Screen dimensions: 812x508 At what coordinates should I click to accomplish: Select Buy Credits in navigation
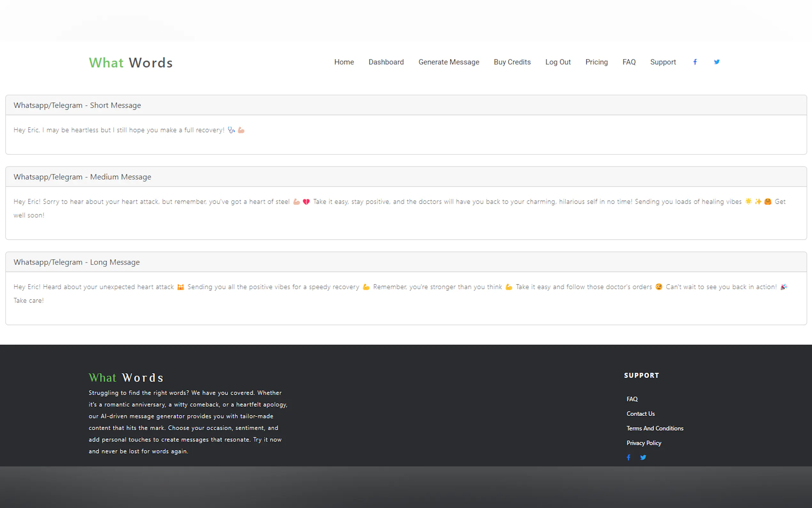coord(512,62)
